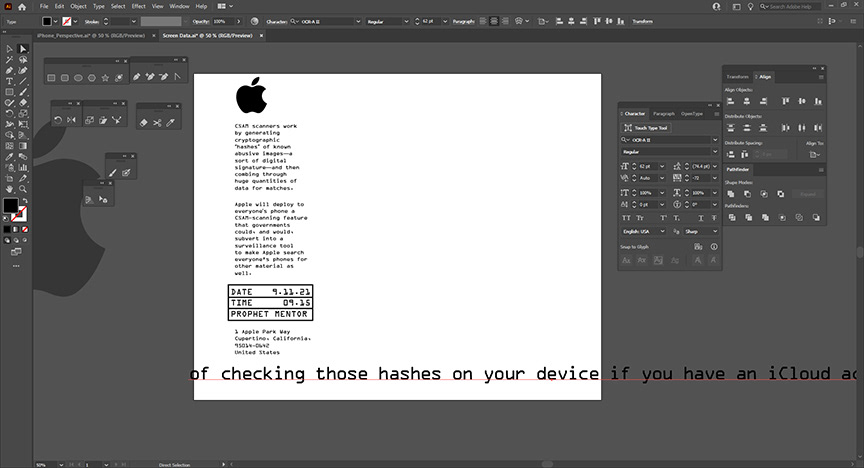Toggle Superscript in Character panel
This screenshot has width=864, height=468.
pos(663,218)
